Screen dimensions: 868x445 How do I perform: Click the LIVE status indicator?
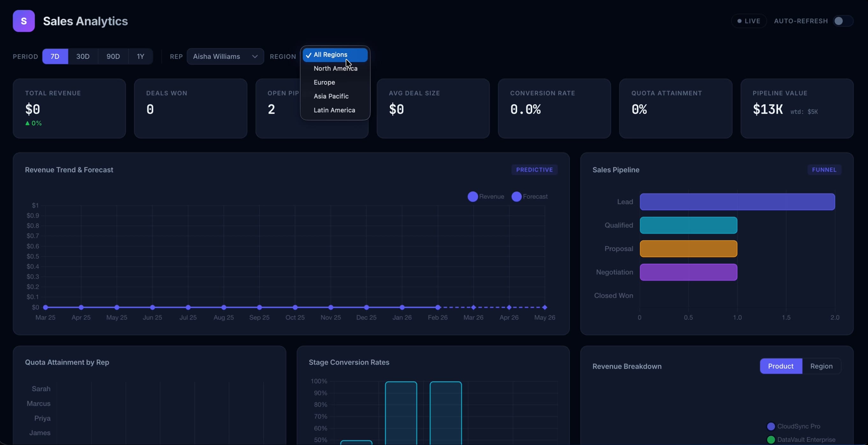pyautogui.click(x=749, y=21)
